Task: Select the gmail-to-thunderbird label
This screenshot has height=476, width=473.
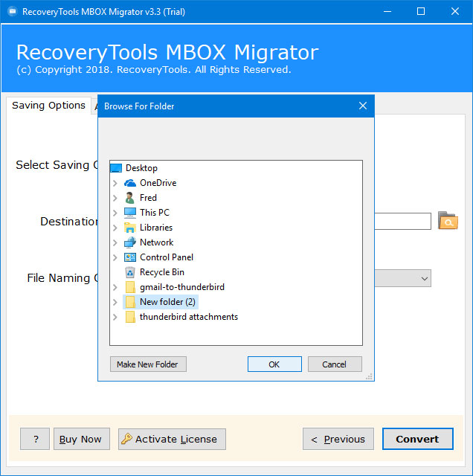Action: [x=182, y=287]
